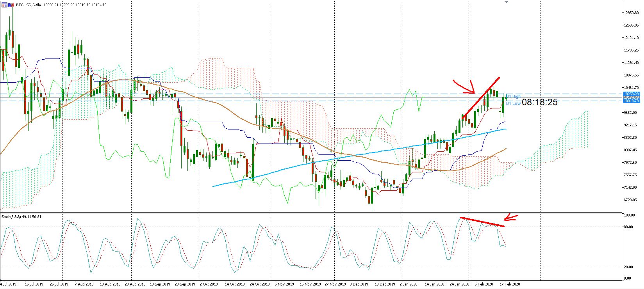
Task: Click the D1 High line label
Action: click(514, 96)
